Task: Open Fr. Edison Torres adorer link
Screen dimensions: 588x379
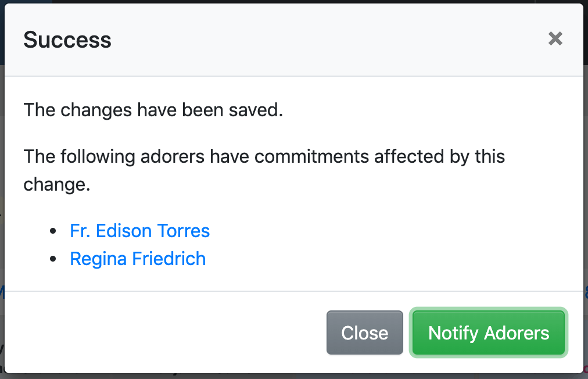Action: click(x=139, y=231)
